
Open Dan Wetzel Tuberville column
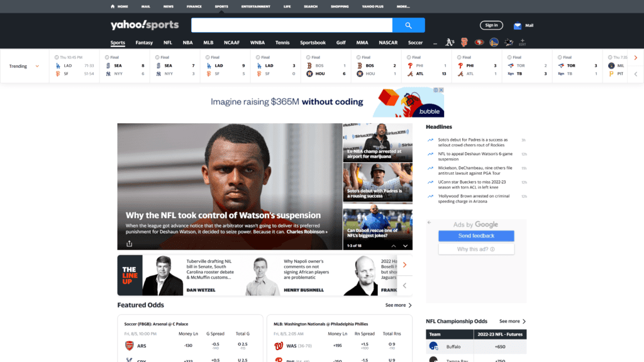(x=192, y=275)
